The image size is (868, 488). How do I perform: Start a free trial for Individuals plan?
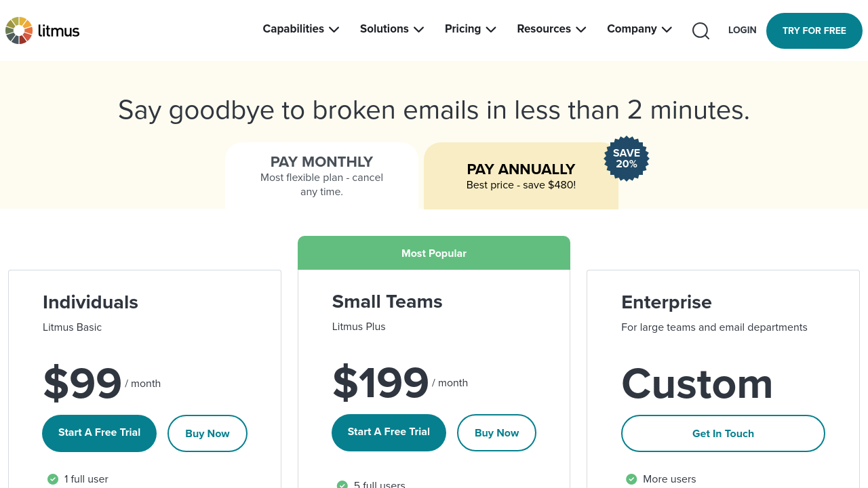99,433
